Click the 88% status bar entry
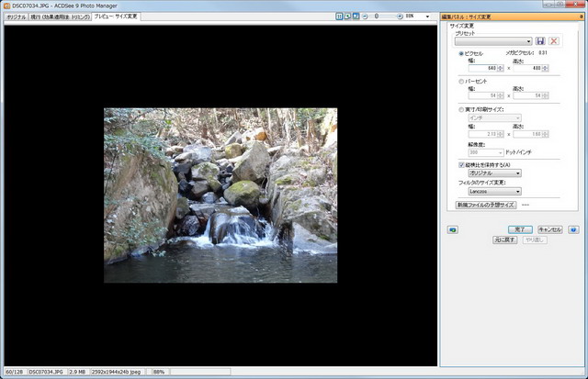 point(159,372)
